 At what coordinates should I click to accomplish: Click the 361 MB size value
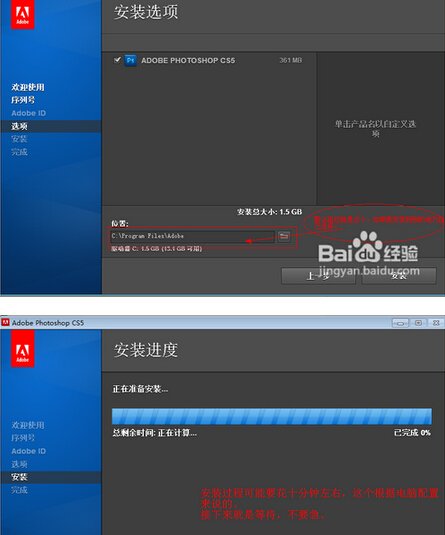coord(290,60)
